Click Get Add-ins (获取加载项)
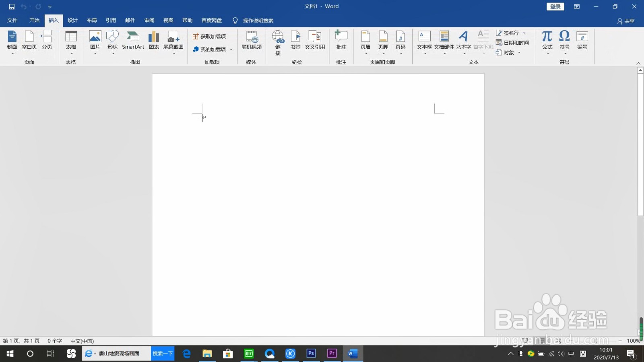The height and width of the screenshot is (362, 644). (209, 37)
